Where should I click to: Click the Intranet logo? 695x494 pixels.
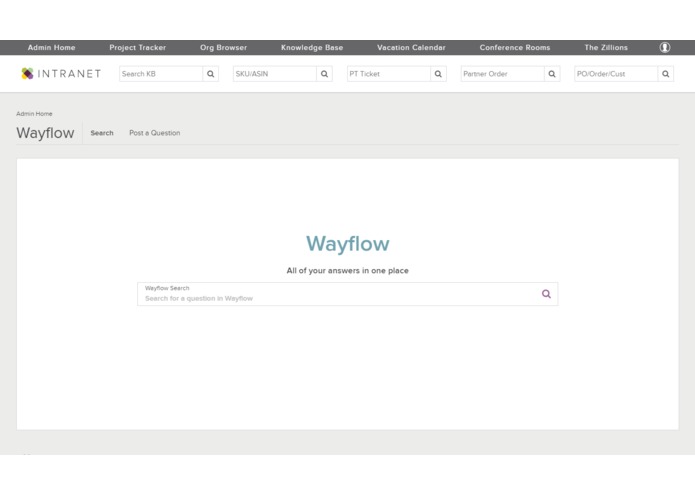point(61,74)
